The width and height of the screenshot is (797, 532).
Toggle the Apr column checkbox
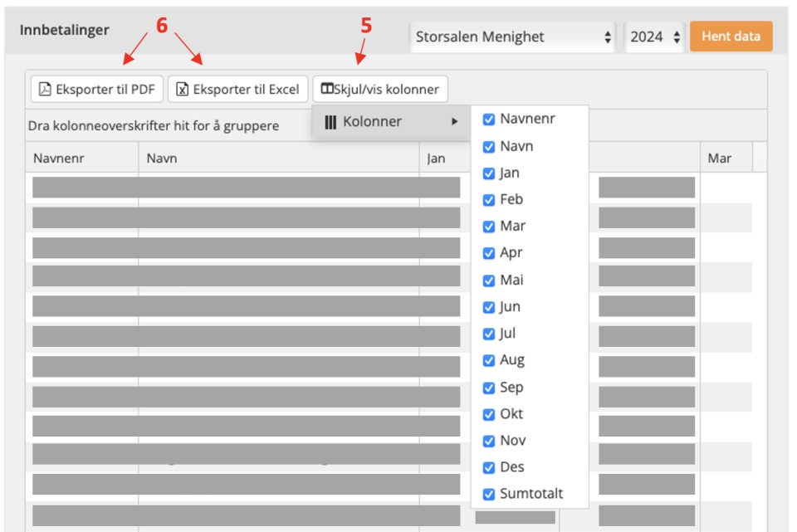pyautogui.click(x=488, y=253)
